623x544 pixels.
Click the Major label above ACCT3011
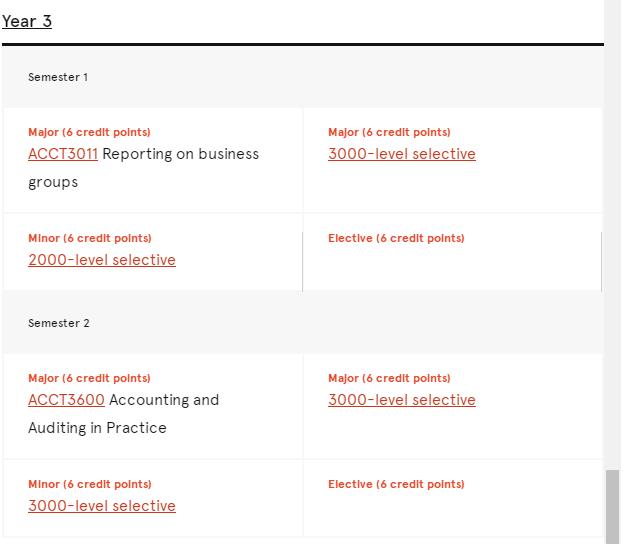click(x=89, y=132)
